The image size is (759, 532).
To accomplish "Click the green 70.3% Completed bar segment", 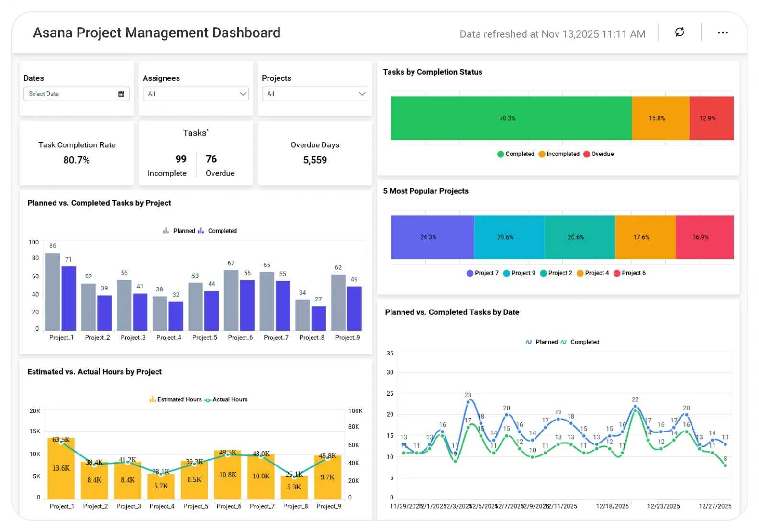I will (x=511, y=118).
